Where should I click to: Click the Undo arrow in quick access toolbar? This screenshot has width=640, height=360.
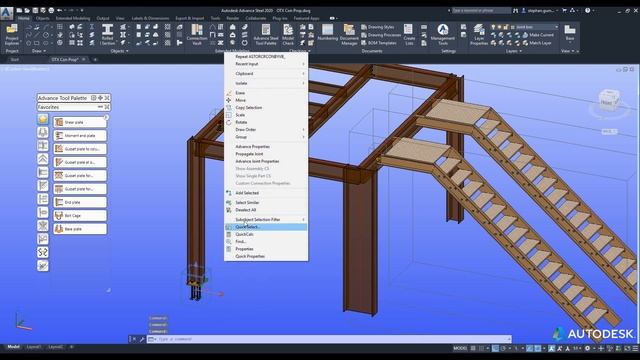pyautogui.click(x=60, y=10)
